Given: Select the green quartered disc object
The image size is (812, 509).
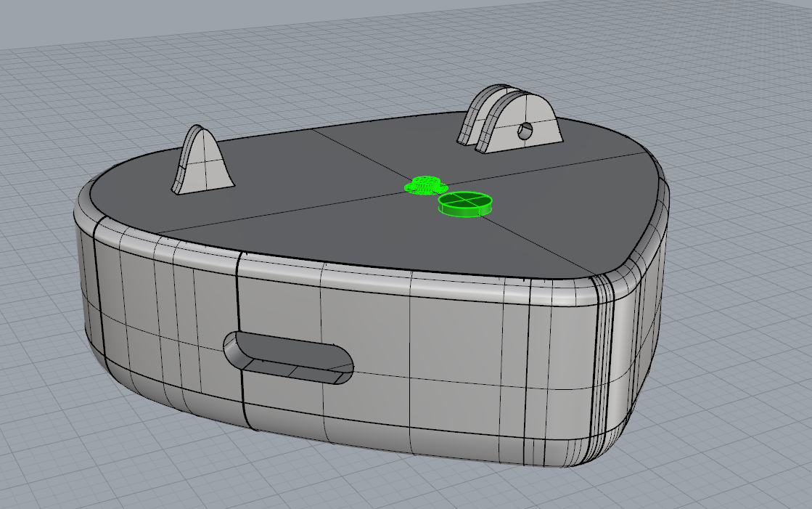Looking at the screenshot, I should tap(464, 203).
